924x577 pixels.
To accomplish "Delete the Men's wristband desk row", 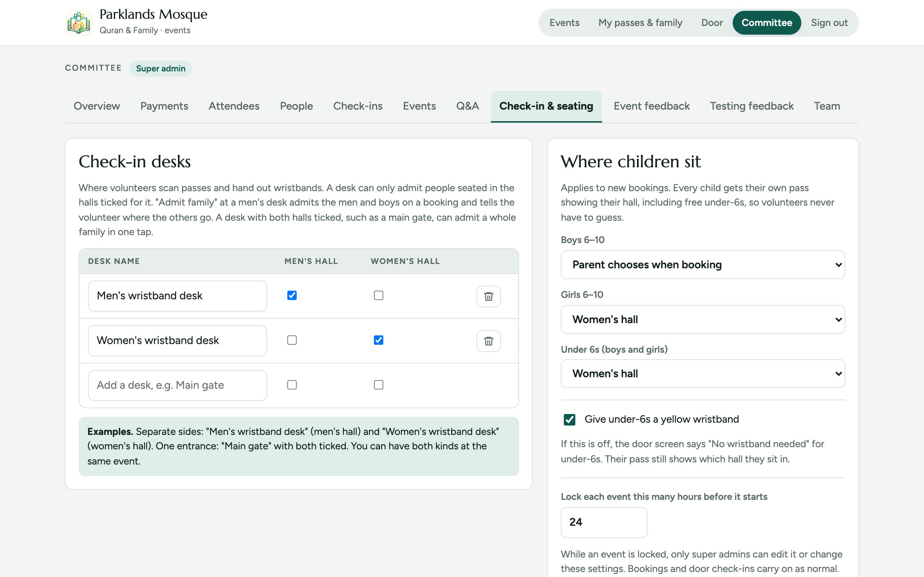I will 488,296.
